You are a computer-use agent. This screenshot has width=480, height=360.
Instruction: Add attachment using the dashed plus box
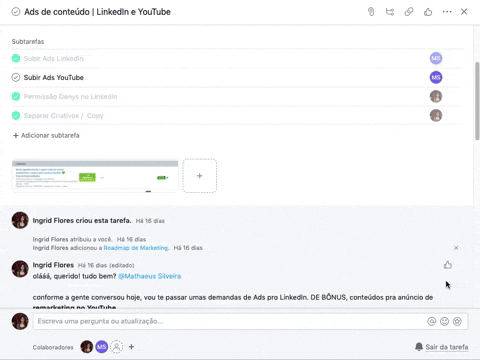tap(200, 176)
